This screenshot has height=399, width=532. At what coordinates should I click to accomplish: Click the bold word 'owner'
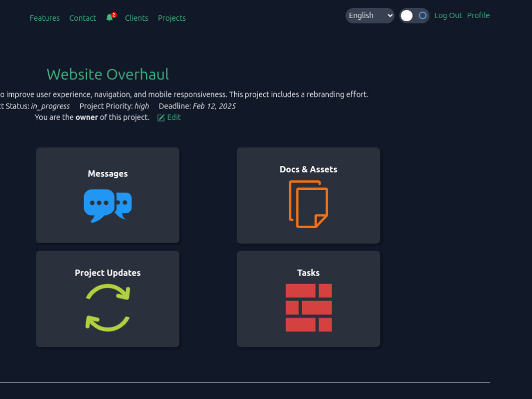point(87,118)
